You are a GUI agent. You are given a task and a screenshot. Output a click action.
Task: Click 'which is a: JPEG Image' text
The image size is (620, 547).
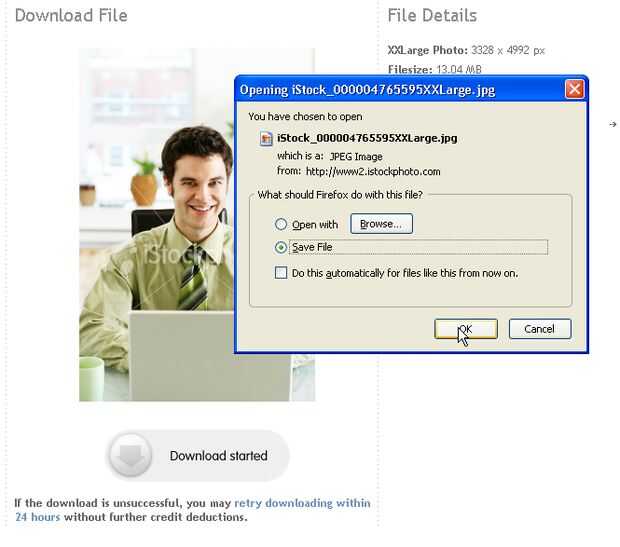pyautogui.click(x=330, y=156)
